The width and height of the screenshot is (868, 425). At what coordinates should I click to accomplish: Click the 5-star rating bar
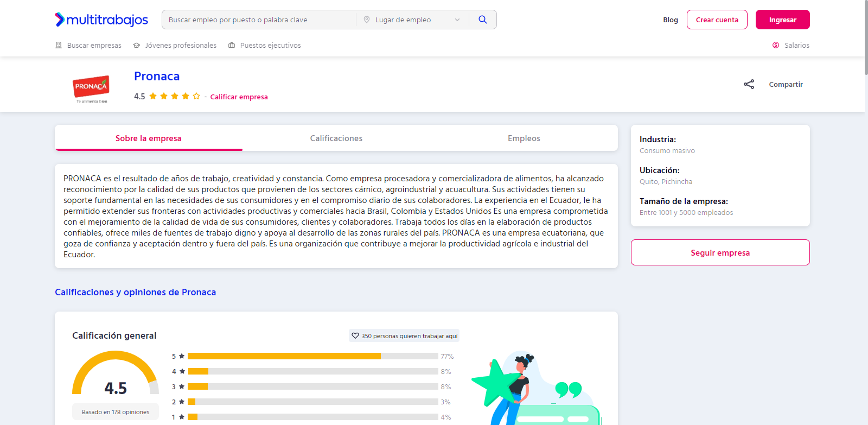313,356
